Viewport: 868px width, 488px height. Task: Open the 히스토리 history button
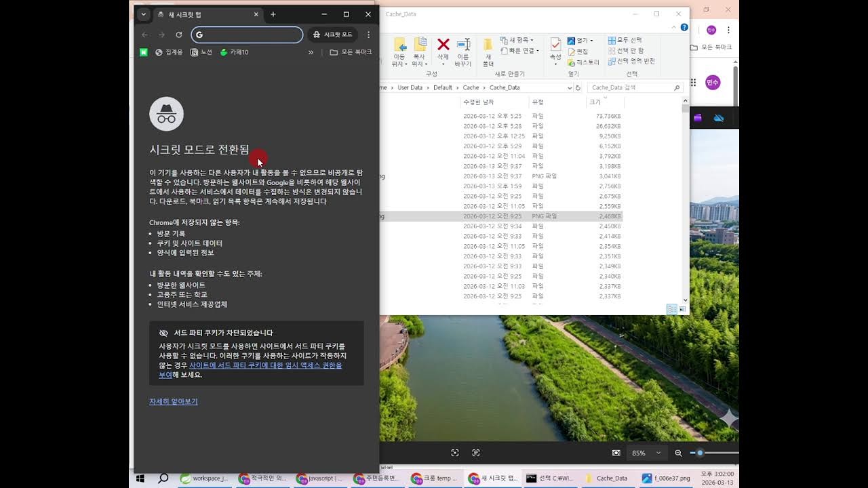(x=584, y=62)
